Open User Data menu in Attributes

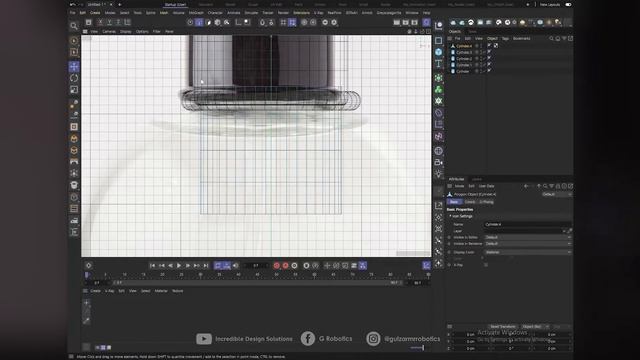pyautogui.click(x=486, y=186)
